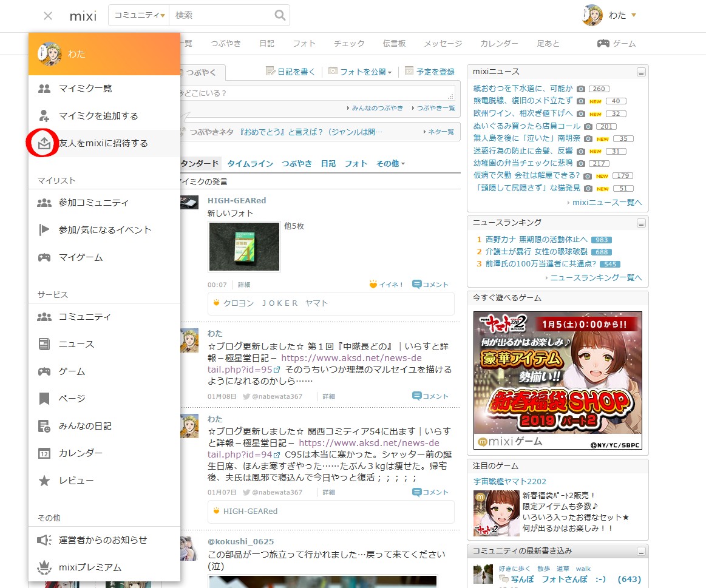The height and width of the screenshot is (588, 706).
Task: Open the カレンダー calendar icon in sidebar
Action: click(44, 453)
